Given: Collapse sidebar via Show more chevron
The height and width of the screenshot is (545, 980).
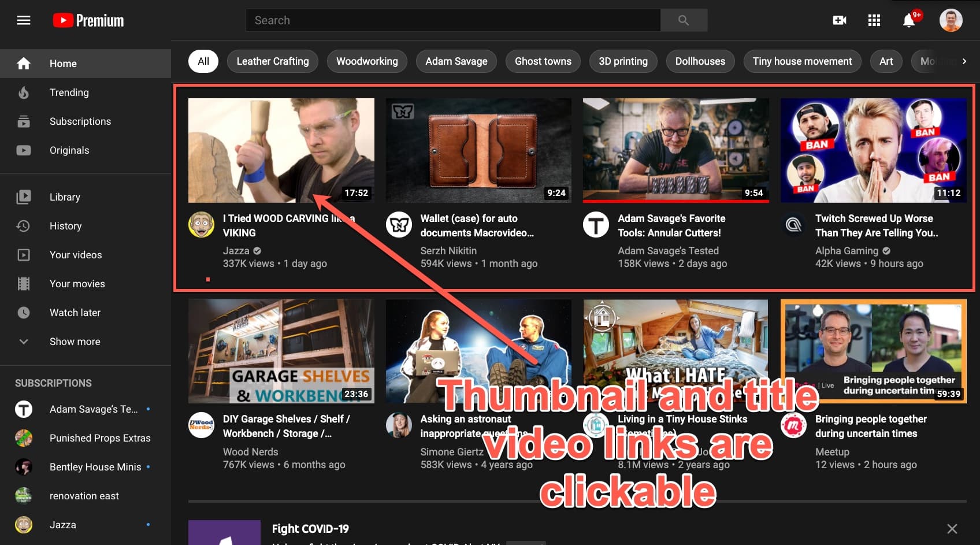Looking at the screenshot, I should pyautogui.click(x=23, y=341).
